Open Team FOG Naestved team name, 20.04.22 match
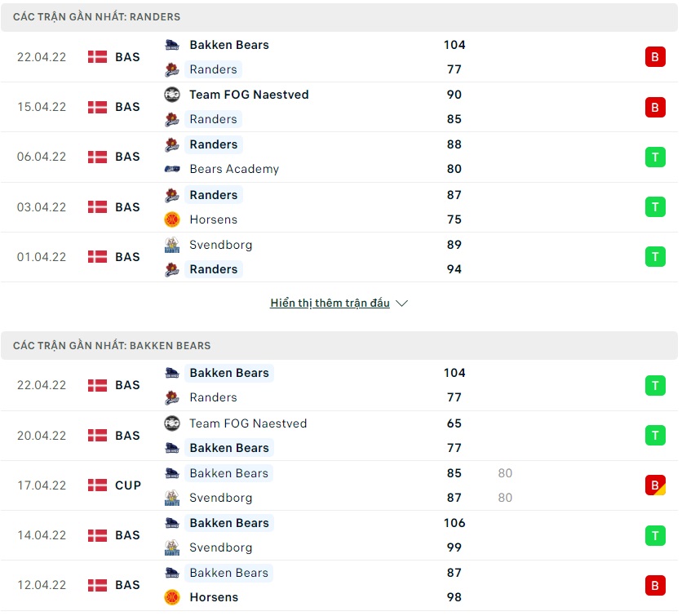 pos(248,423)
